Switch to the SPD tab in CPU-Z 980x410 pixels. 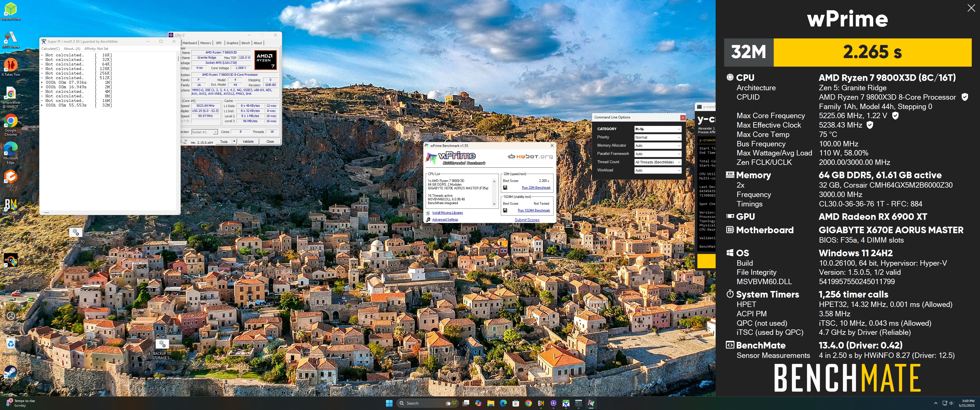coord(219,43)
